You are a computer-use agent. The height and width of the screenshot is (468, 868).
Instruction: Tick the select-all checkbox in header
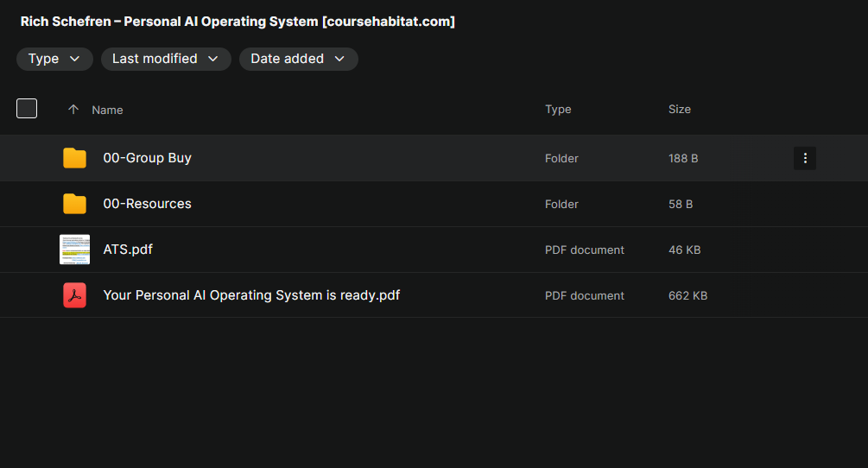(x=27, y=109)
